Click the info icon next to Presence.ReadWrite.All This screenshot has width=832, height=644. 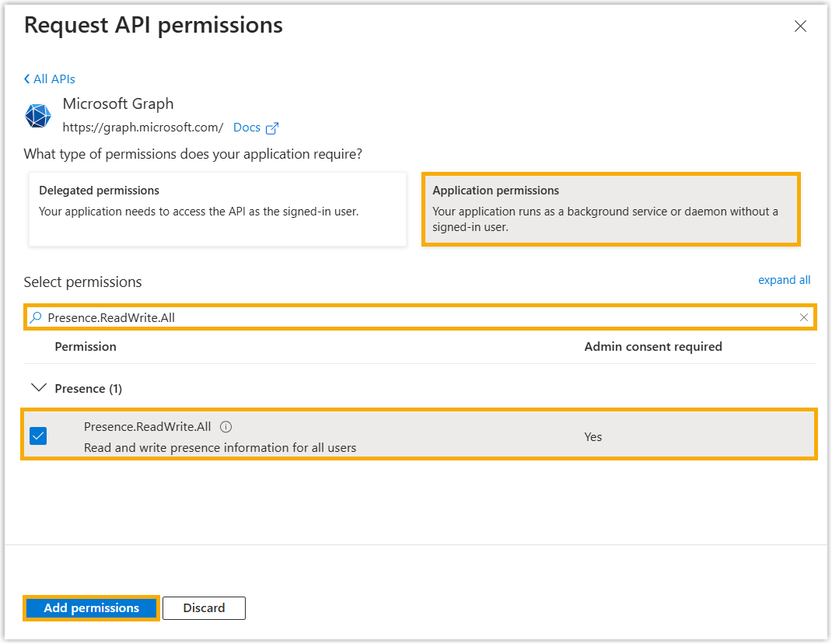click(x=226, y=427)
